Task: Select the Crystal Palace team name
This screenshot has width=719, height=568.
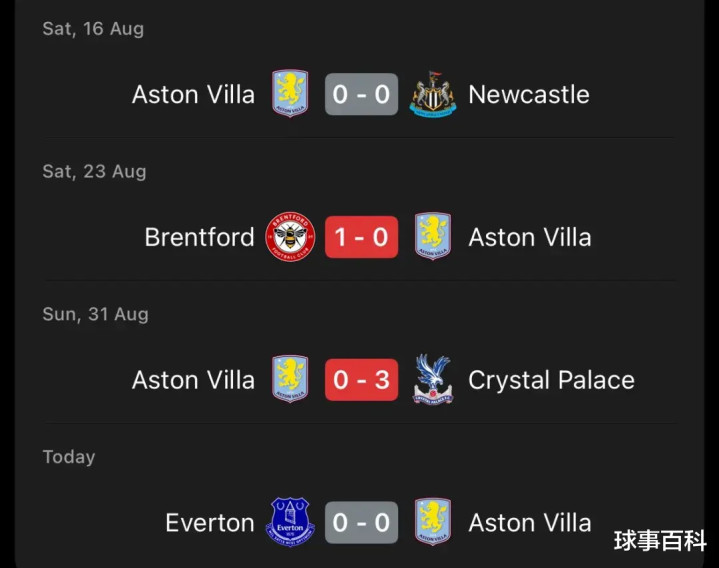Action: click(551, 381)
